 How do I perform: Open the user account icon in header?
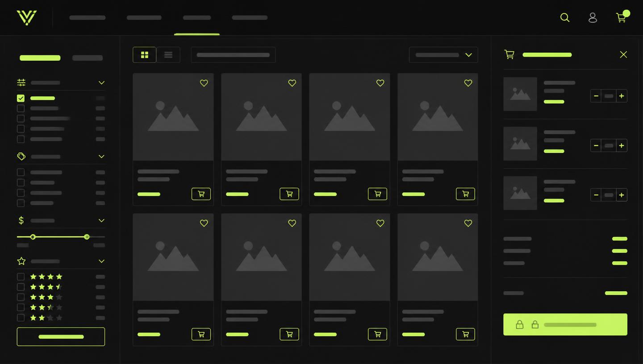[593, 17]
